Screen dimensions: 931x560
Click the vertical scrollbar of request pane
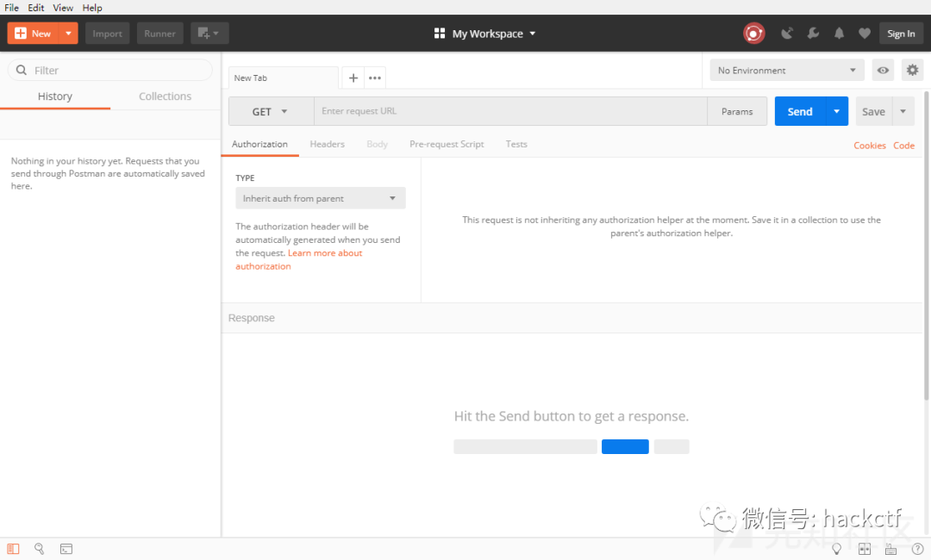coord(927,246)
